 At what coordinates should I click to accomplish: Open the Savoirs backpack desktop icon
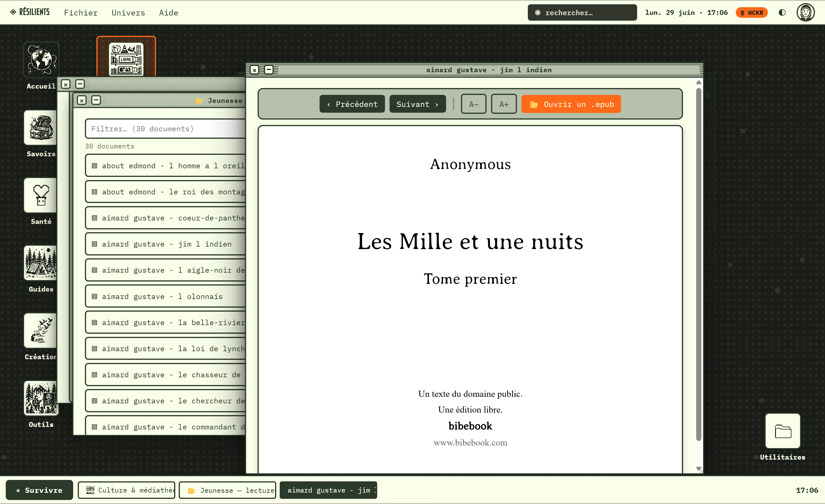pos(40,128)
